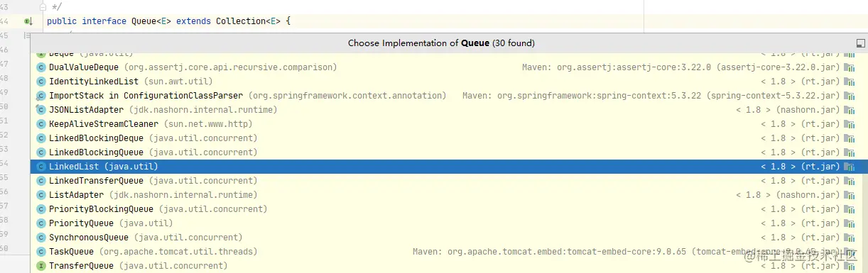The height and width of the screenshot is (273, 868).
Task: Click the fold marker in the line 45 gutter
Action: coord(28,35)
